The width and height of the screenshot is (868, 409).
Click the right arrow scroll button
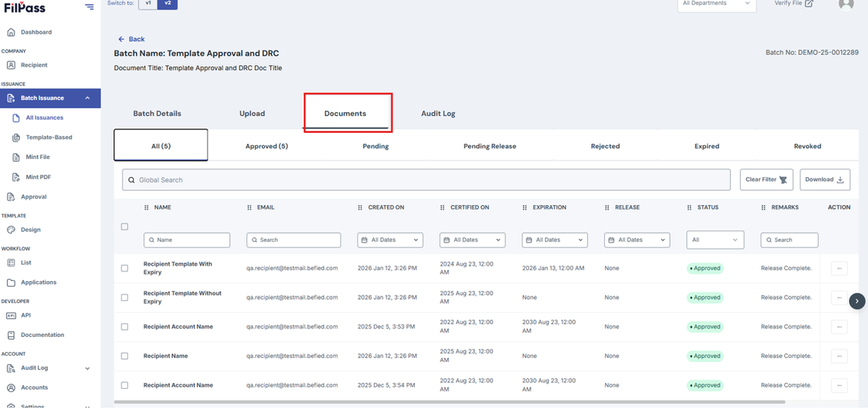tap(857, 301)
